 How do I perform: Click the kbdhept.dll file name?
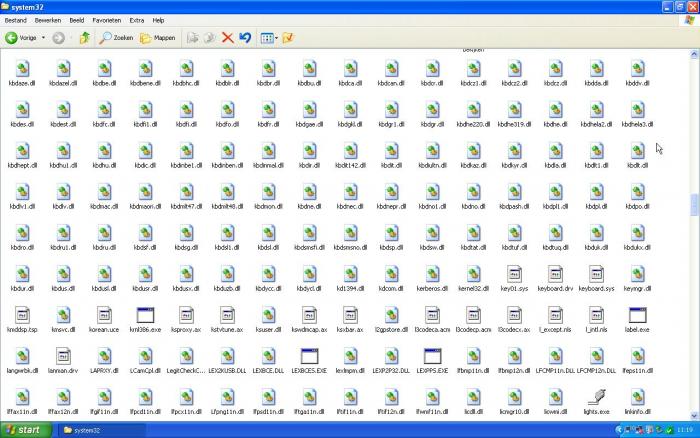(22, 166)
